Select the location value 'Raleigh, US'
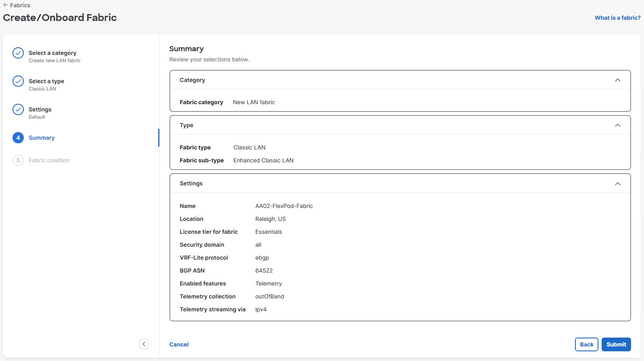644x361 pixels. (270, 219)
